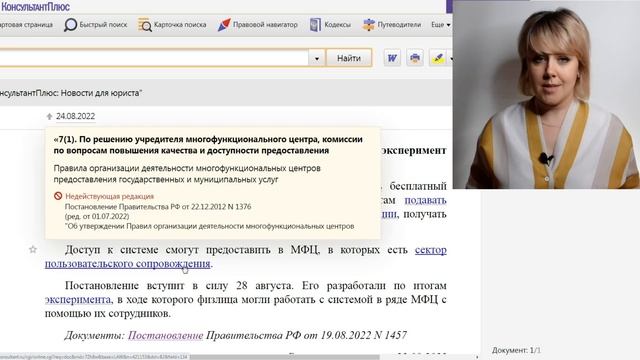640x360 pixels.
Task: Click the date 24.08.2022
Action: [x=76, y=116]
